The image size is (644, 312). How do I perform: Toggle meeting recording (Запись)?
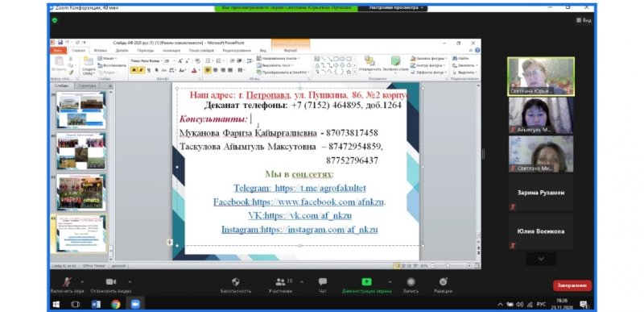click(x=411, y=281)
